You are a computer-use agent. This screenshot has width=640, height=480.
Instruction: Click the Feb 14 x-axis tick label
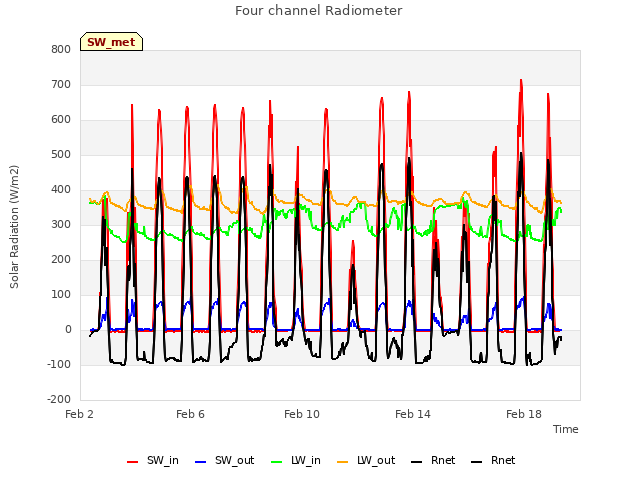[x=413, y=414]
